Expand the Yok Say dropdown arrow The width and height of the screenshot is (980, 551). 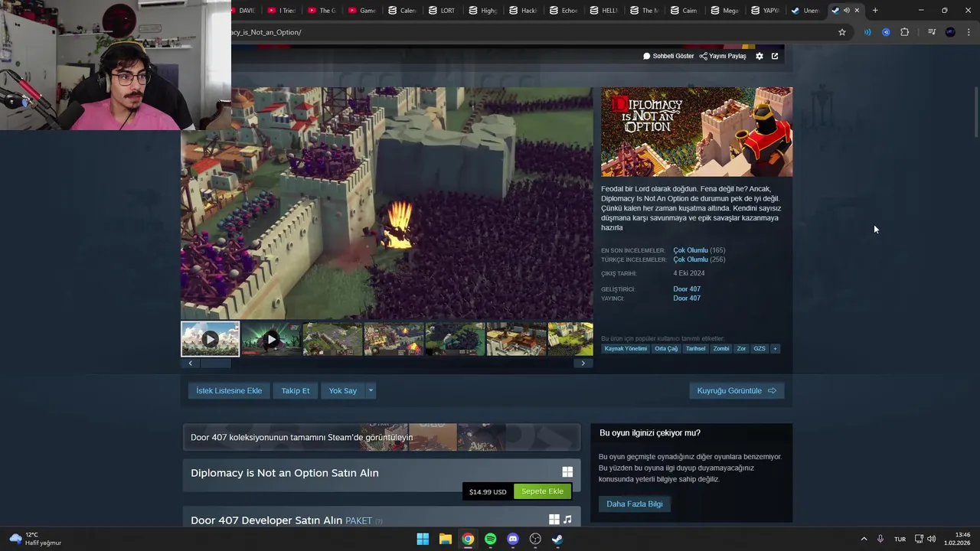371,390
